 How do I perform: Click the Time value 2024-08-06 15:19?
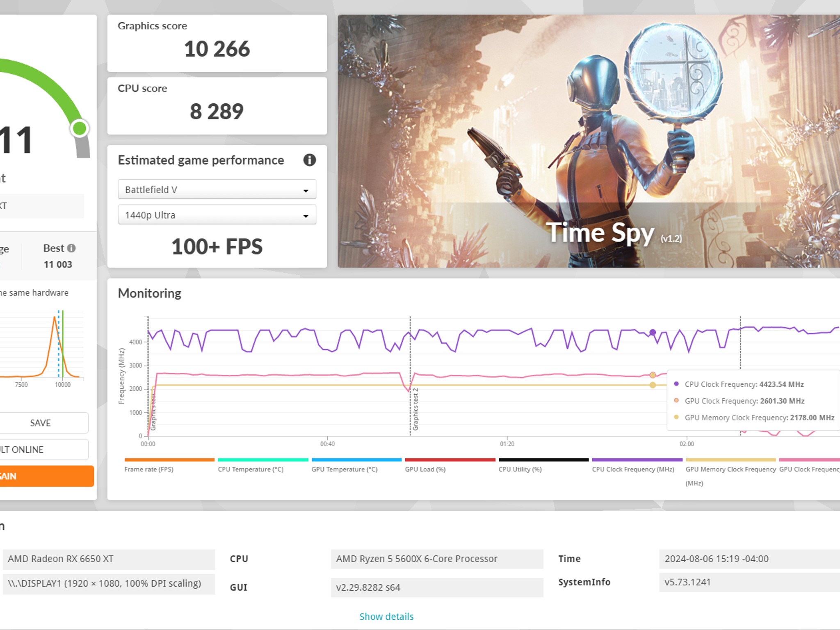point(749,559)
